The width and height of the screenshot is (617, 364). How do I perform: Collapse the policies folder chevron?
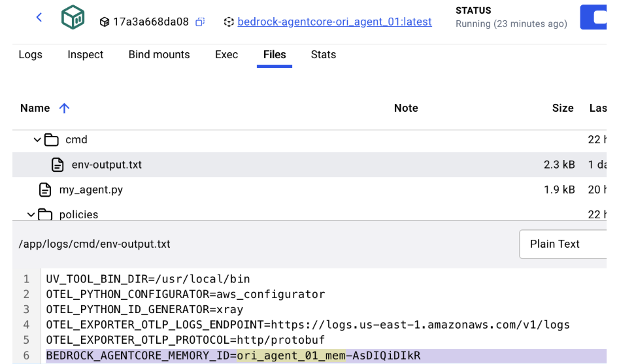pyautogui.click(x=31, y=214)
